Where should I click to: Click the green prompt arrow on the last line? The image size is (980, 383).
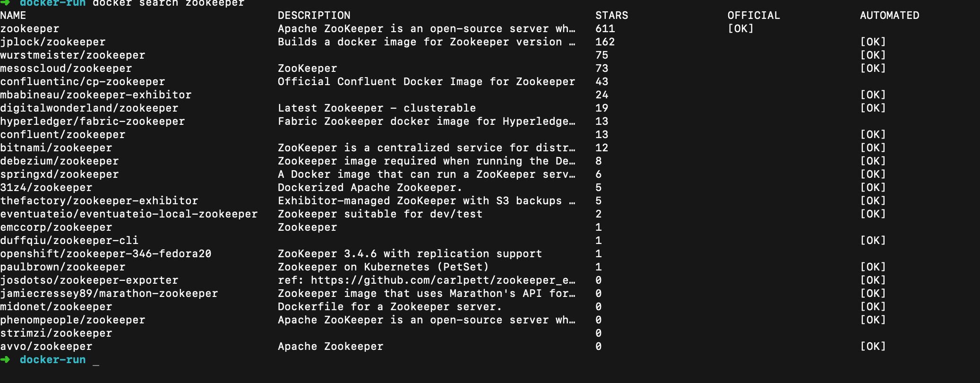pos(5,360)
